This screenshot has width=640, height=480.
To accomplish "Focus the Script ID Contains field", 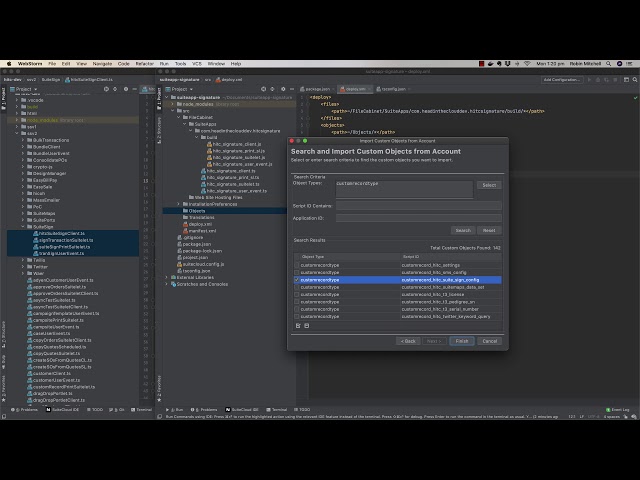I will tap(418, 206).
